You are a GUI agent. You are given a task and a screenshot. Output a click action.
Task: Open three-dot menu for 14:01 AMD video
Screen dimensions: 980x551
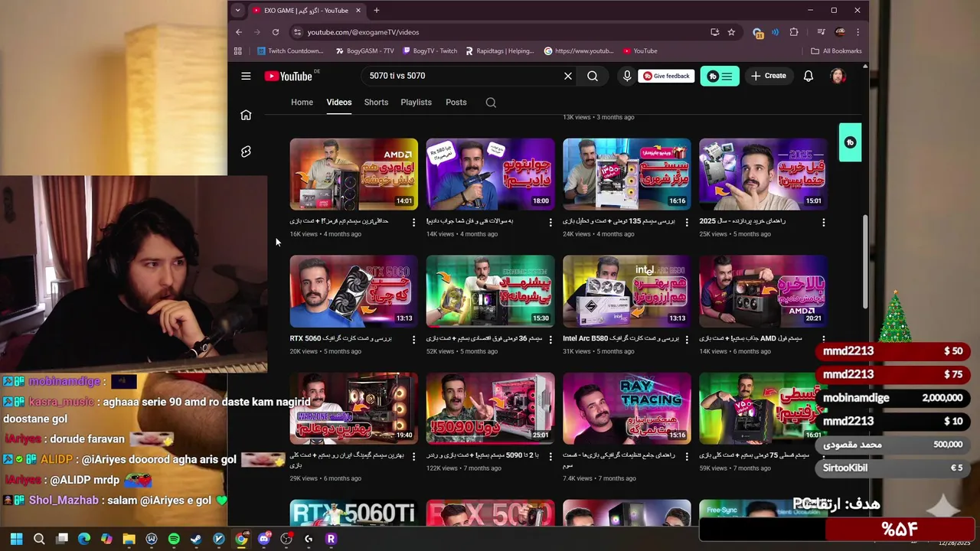pyautogui.click(x=413, y=223)
